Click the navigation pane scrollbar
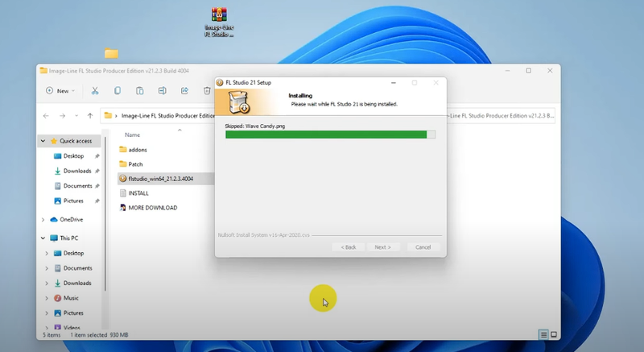644x352 pixels. tap(105, 213)
